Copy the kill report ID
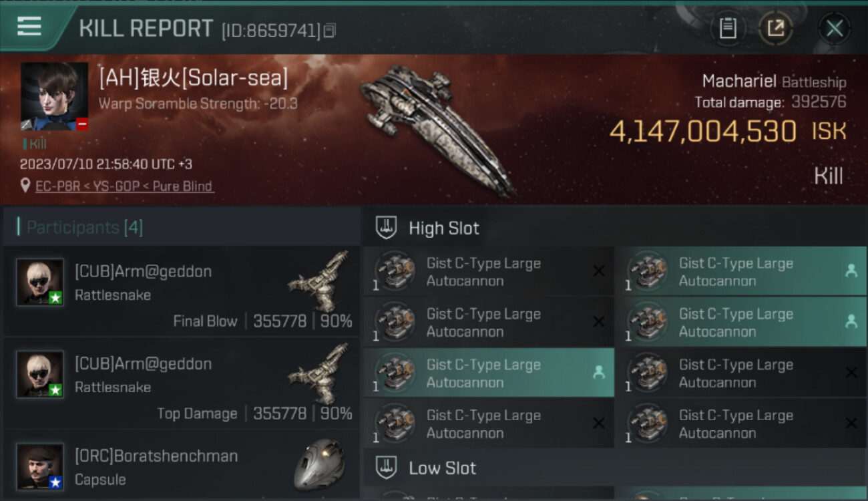The height and width of the screenshot is (501, 868). click(330, 30)
